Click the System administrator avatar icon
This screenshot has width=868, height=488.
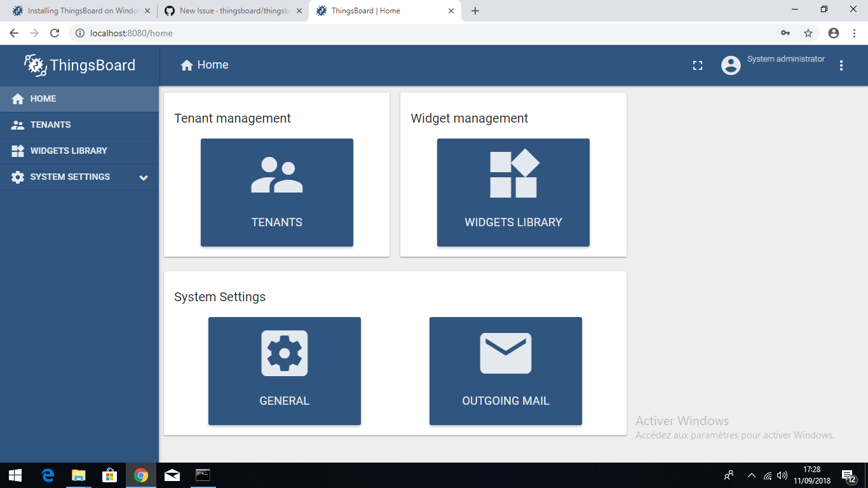click(x=731, y=65)
